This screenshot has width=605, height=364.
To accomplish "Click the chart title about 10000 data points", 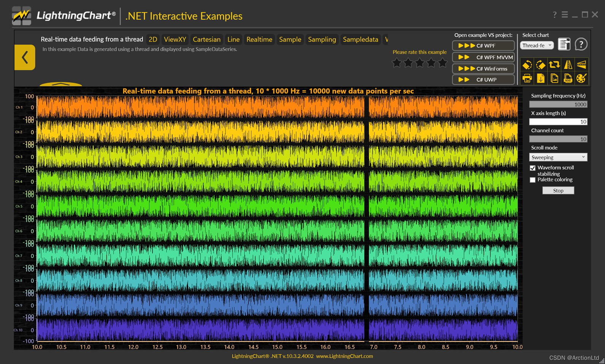I will click(x=268, y=91).
